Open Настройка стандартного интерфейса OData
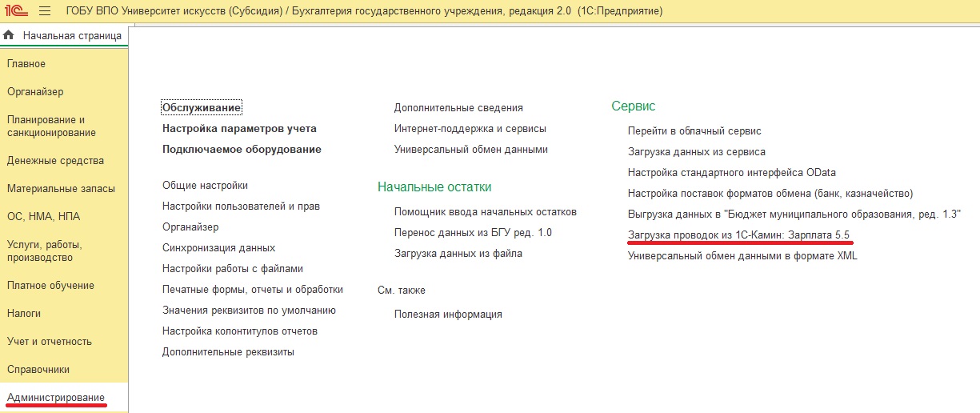This screenshot has height=413, width=980. 732,172
